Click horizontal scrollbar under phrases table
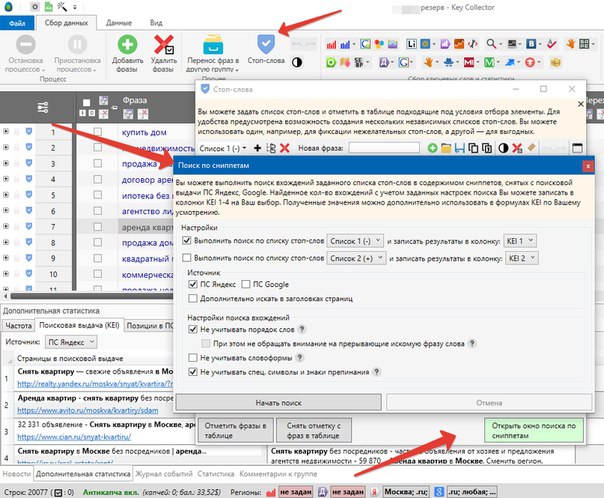The image size is (604, 498). 92,296
